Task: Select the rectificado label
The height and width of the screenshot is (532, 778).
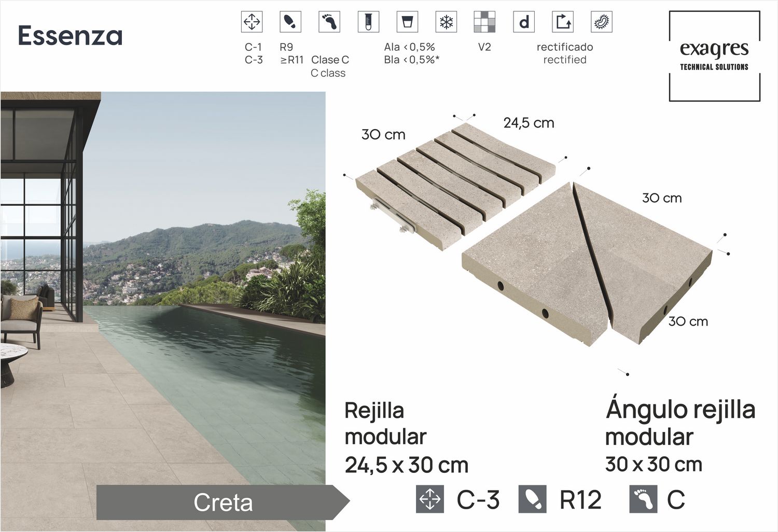Action: click(x=565, y=47)
